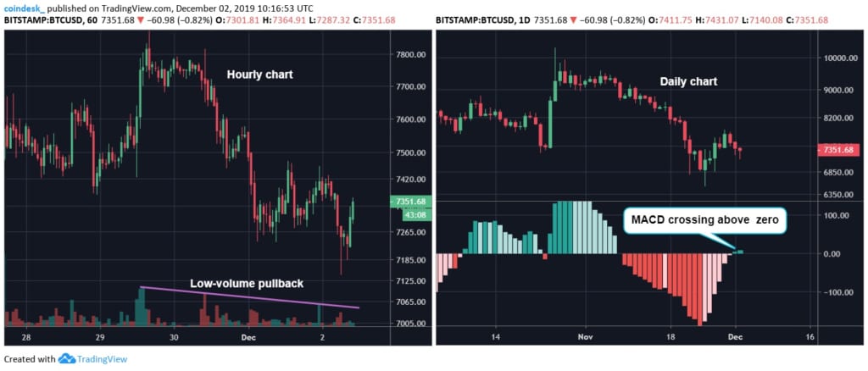868x371 pixels.
Task: Click the TradingView cloud logo icon
Action: point(68,359)
